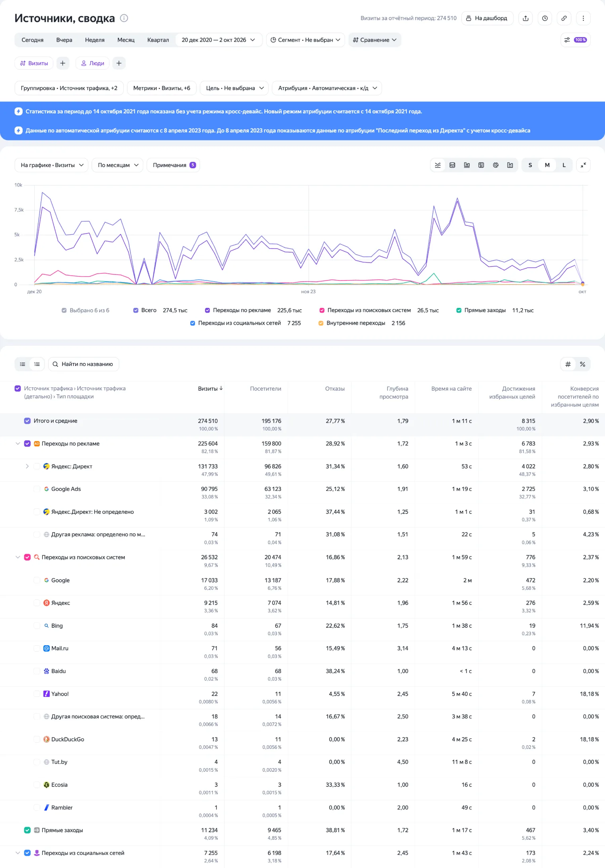Open the Сравнение dropdown

coord(375,40)
